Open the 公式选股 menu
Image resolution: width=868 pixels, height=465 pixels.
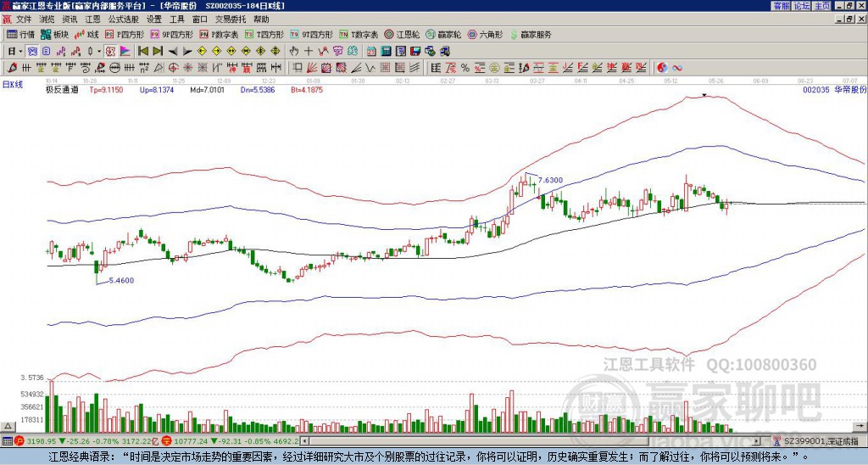(x=124, y=20)
